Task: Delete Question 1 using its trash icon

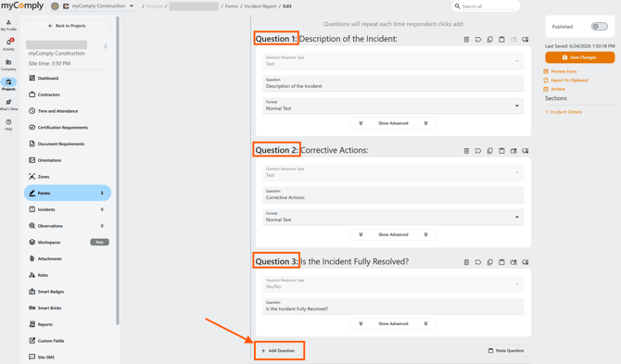Action: [x=466, y=40]
